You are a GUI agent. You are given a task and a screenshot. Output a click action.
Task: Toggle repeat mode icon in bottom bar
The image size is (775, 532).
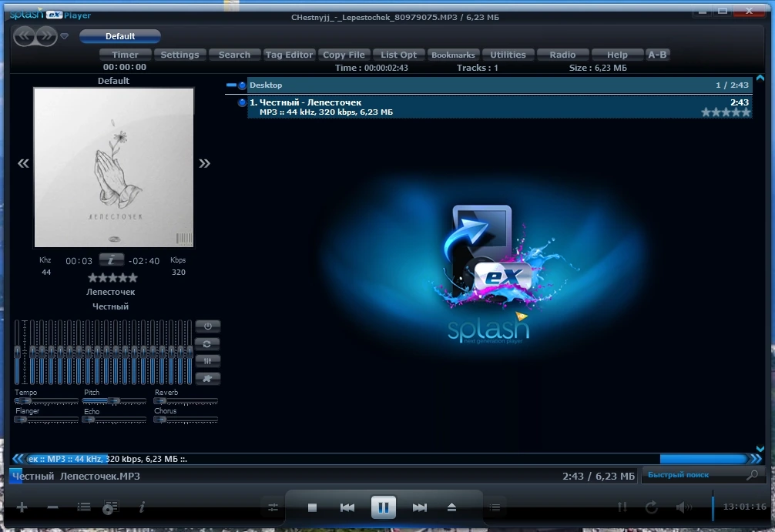point(652,507)
